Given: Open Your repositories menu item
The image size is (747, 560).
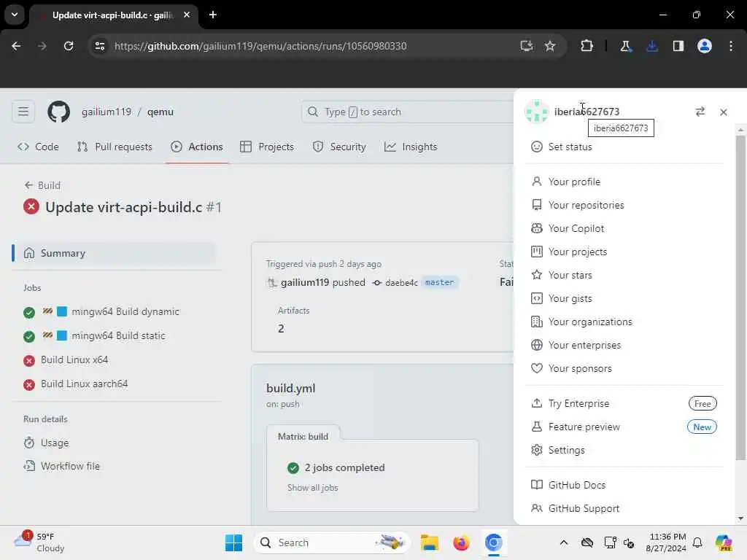Looking at the screenshot, I should tap(624, 205).
